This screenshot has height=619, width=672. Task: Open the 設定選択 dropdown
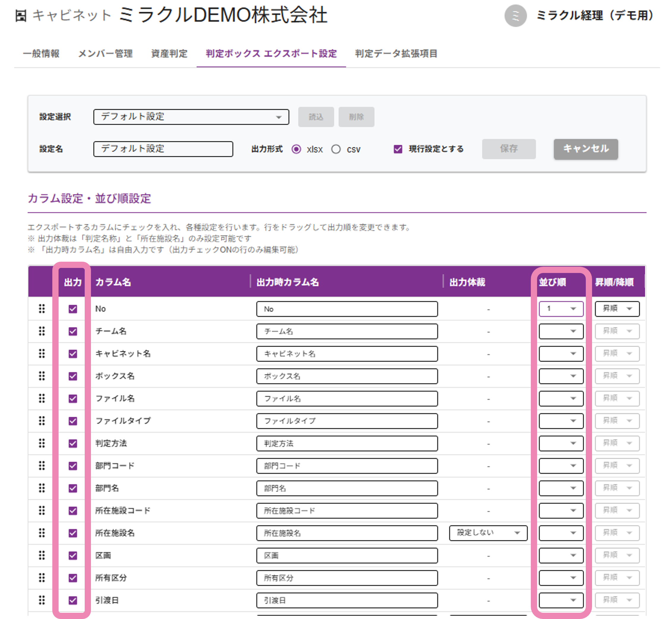point(191,117)
